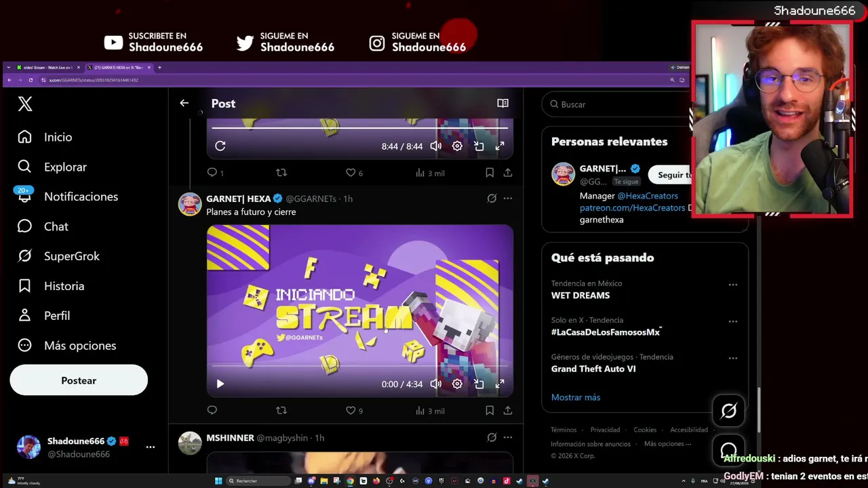
Task: Toggle reader view icon in Post header
Action: coord(502,103)
